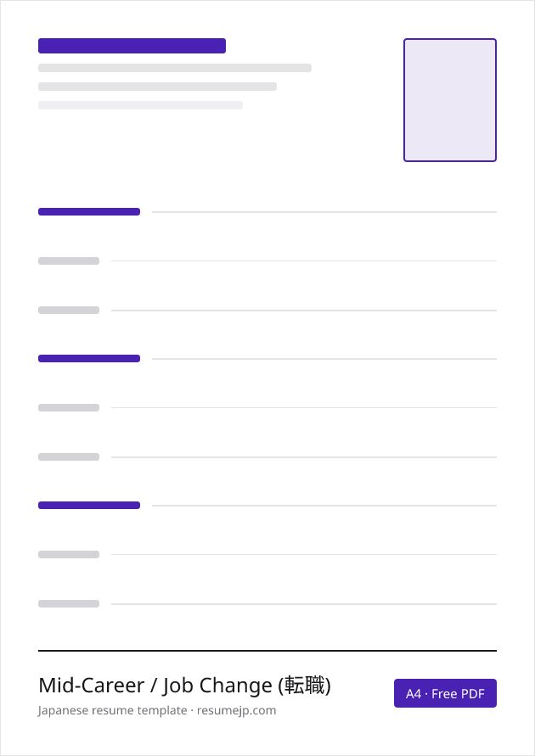Screen dimensions: 535x756
Task: Open the Mid-Career / Job Change (転職) title
Action: 184,685
